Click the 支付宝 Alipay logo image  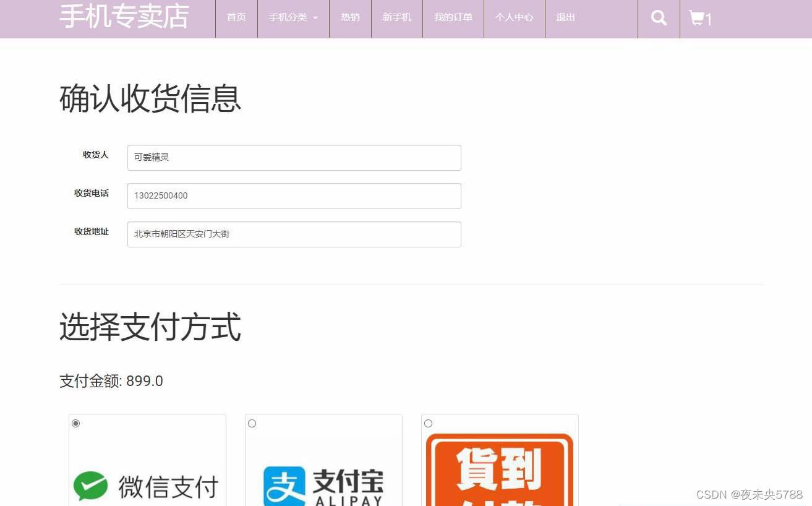[323, 487]
